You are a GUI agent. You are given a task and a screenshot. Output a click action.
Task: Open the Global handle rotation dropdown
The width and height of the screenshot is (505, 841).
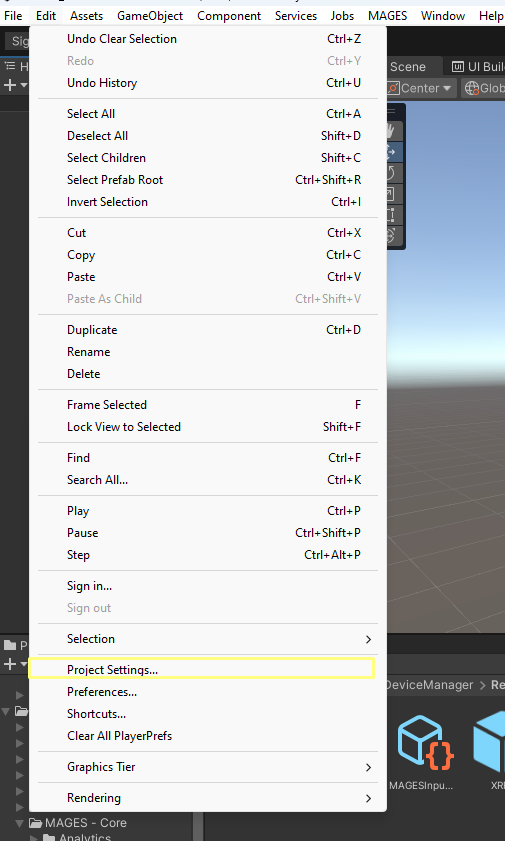[x=484, y=88]
